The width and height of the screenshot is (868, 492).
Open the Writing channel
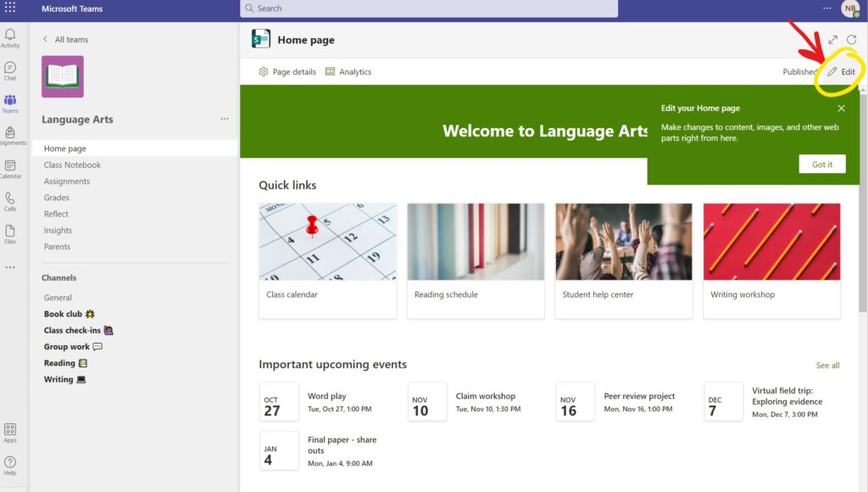pyautogui.click(x=64, y=379)
